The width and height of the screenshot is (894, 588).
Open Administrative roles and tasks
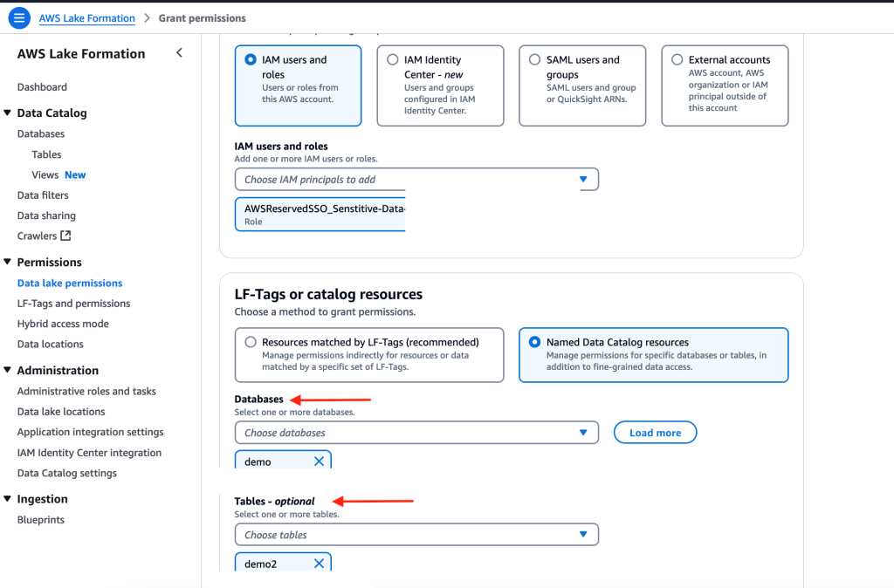(86, 391)
